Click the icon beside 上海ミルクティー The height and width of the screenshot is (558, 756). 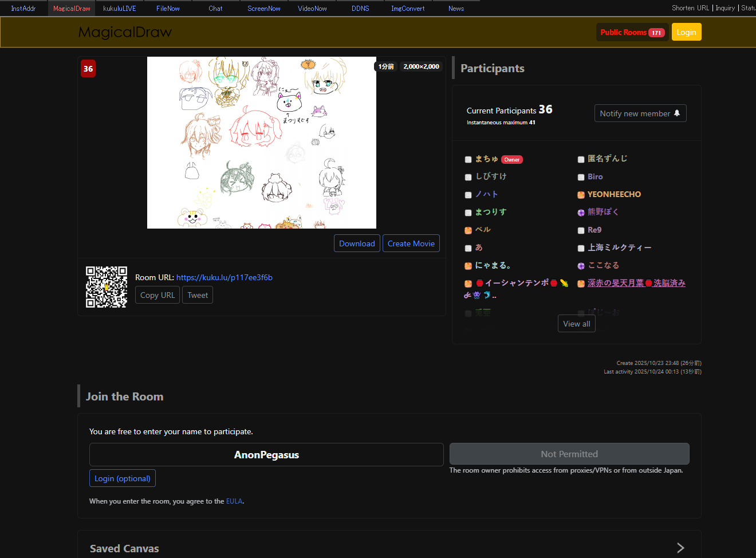pyautogui.click(x=581, y=249)
